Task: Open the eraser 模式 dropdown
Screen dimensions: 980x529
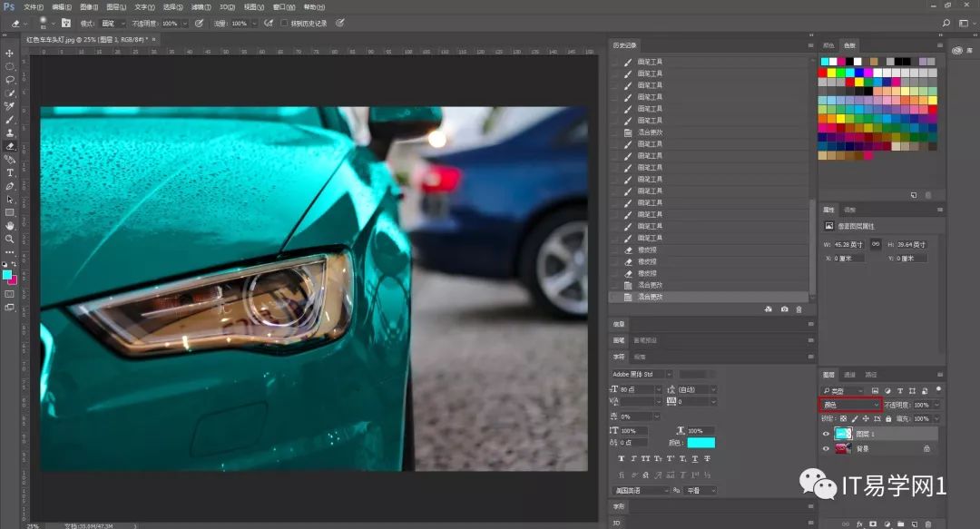Action: [x=112, y=23]
